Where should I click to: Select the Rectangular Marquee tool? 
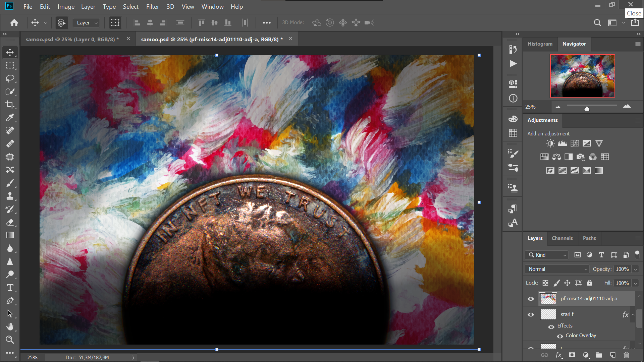(x=10, y=65)
